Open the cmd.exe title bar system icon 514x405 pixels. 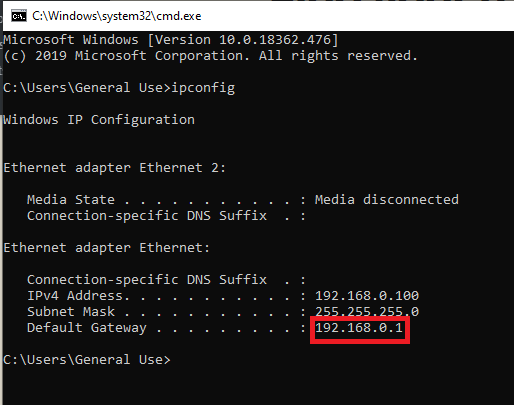click(x=19, y=16)
